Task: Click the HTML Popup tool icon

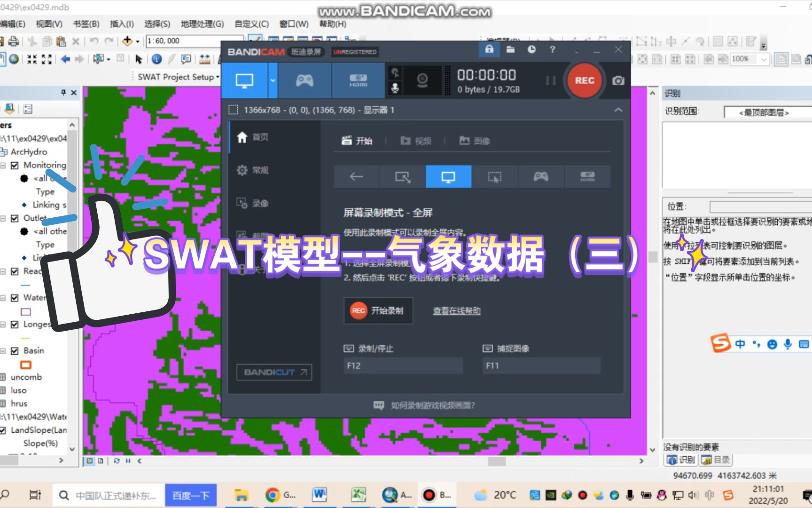Action: [x=186, y=59]
